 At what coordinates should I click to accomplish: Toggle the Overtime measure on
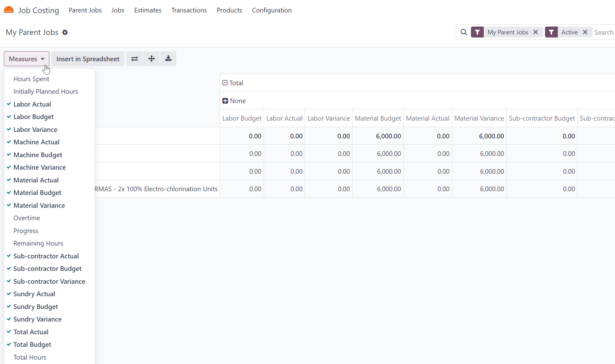tap(27, 218)
